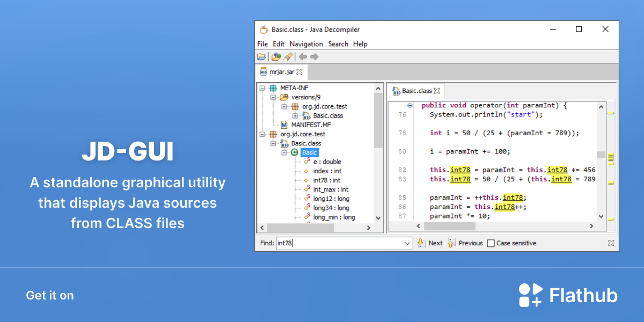
Task: Collapse the highlighted Basic class node
Action: [x=284, y=152]
